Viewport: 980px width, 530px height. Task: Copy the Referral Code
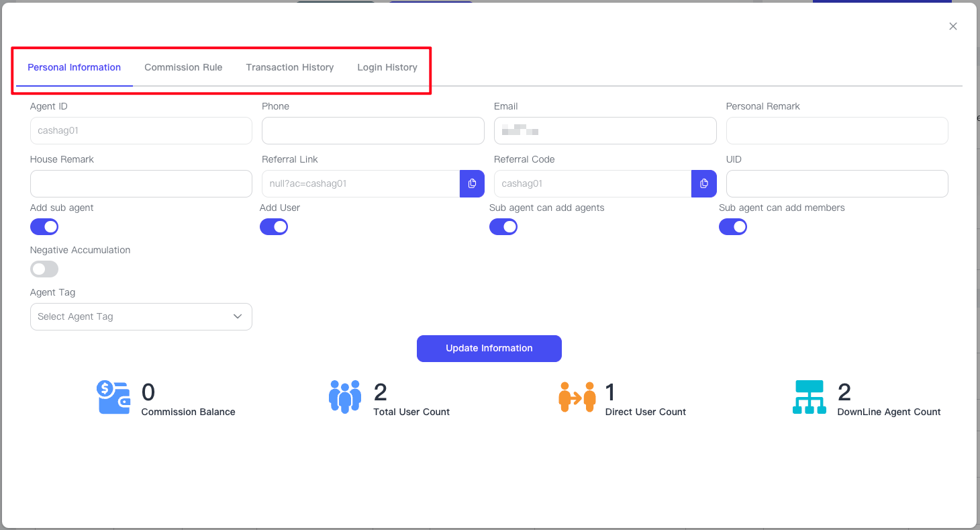(703, 183)
